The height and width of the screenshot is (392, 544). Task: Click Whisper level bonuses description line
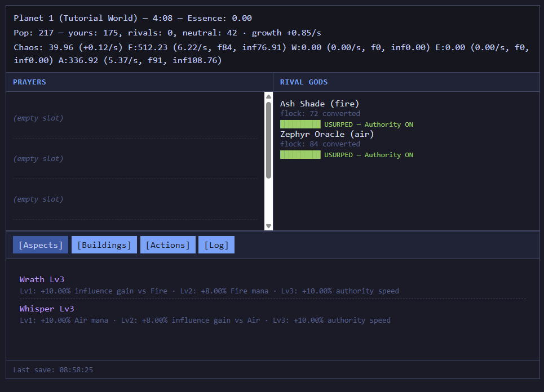click(x=205, y=320)
